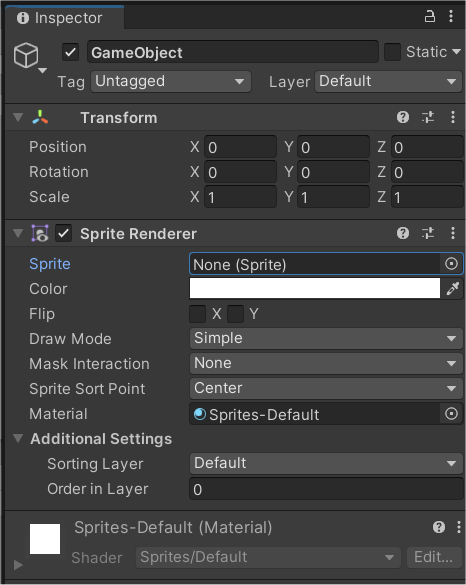Click the Transform axes component icon
This screenshot has width=466, height=585.
(x=40, y=118)
